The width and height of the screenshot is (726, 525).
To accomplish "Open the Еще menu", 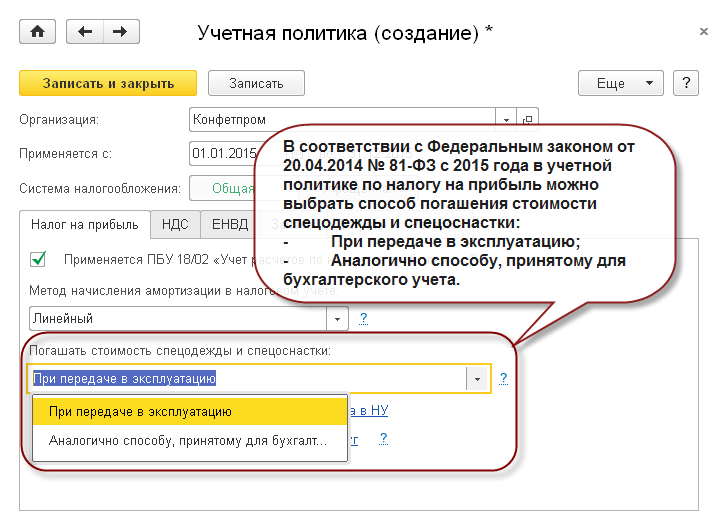I will click(x=620, y=83).
